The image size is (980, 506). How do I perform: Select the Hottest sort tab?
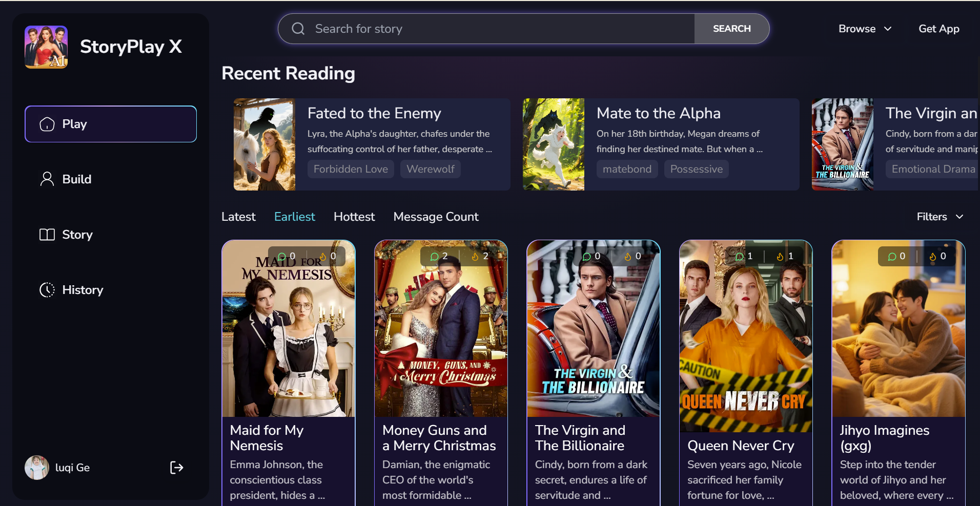(354, 217)
